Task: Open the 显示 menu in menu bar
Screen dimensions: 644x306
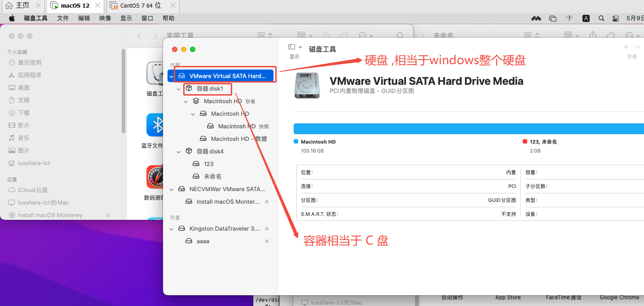Action: click(x=126, y=18)
